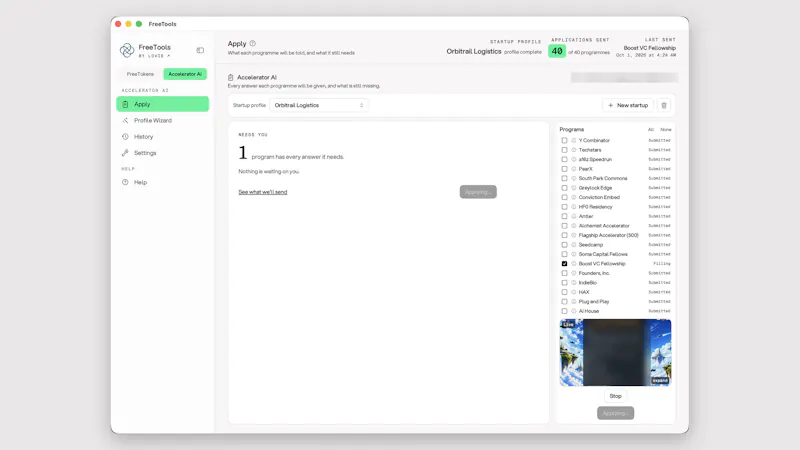800x450 pixels.
Task: Click 'Boost VC Fellowship' under Last Sent
Action: [x=649, y=48]
